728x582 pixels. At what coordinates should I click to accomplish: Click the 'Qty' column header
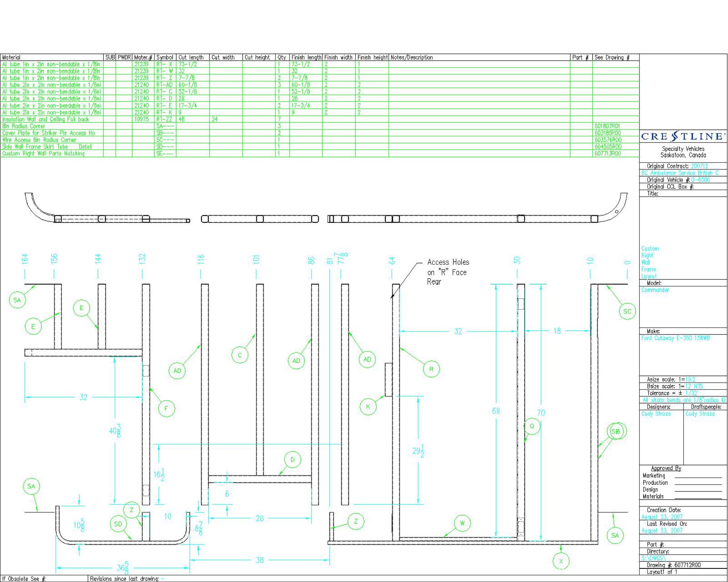click(282, 57)
